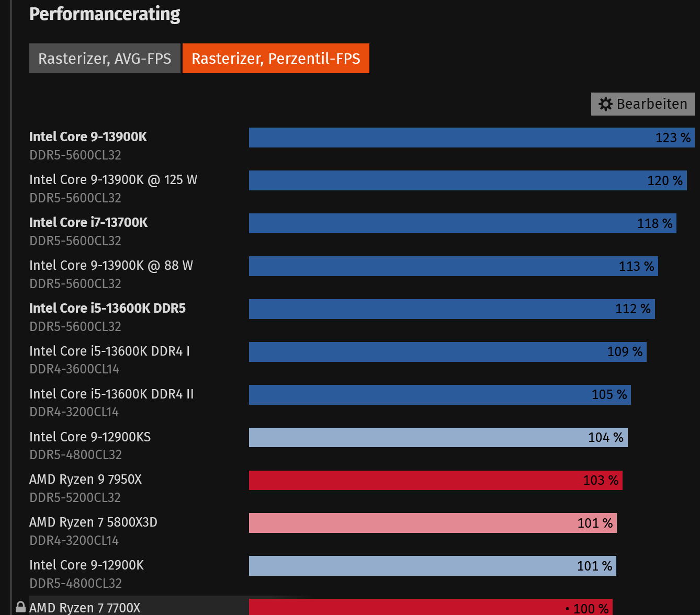Select the Intel Core i5-13600K DDR5 label

(107, 308)
